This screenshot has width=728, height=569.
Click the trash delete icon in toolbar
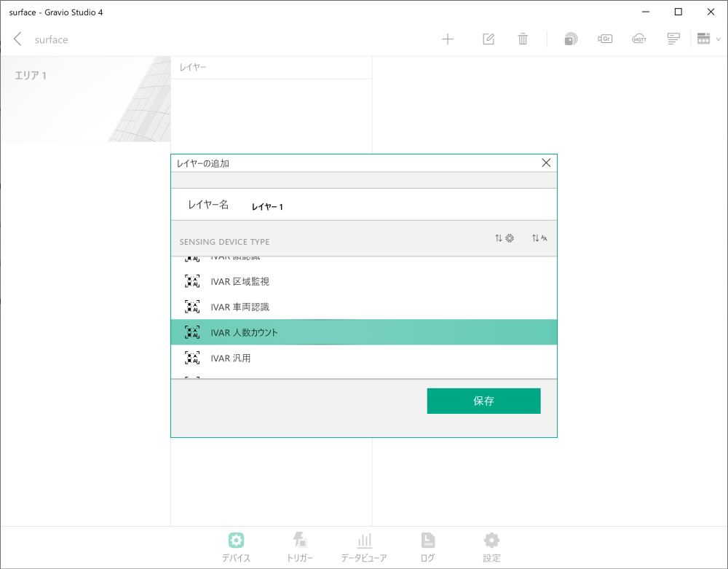523,39
